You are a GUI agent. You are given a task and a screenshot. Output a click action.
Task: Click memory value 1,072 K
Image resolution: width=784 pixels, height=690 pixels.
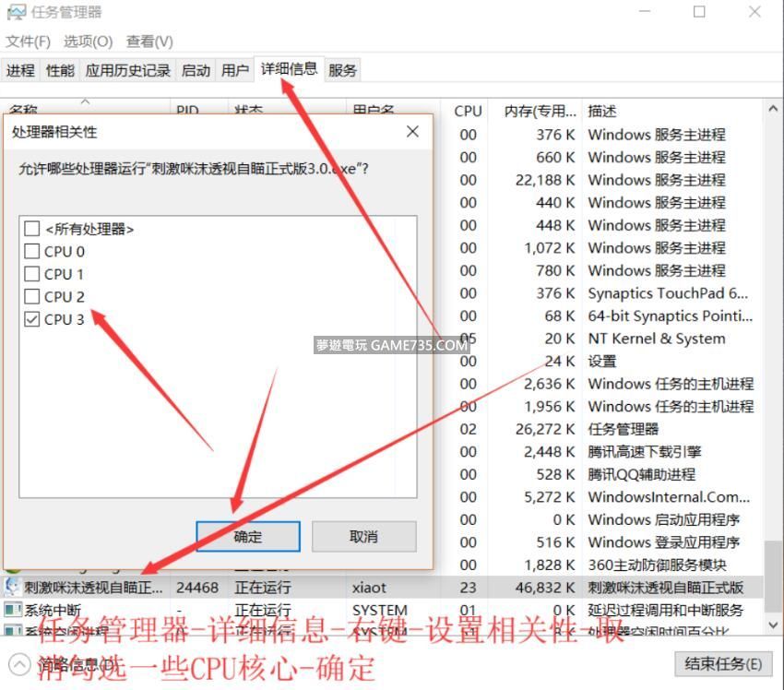(x=550, y=248)
